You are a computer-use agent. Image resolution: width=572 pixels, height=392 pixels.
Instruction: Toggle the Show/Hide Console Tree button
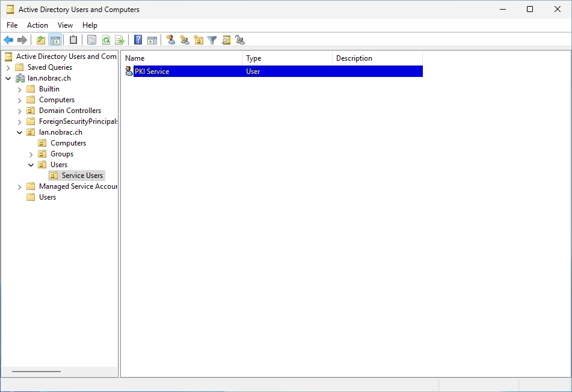55,40
